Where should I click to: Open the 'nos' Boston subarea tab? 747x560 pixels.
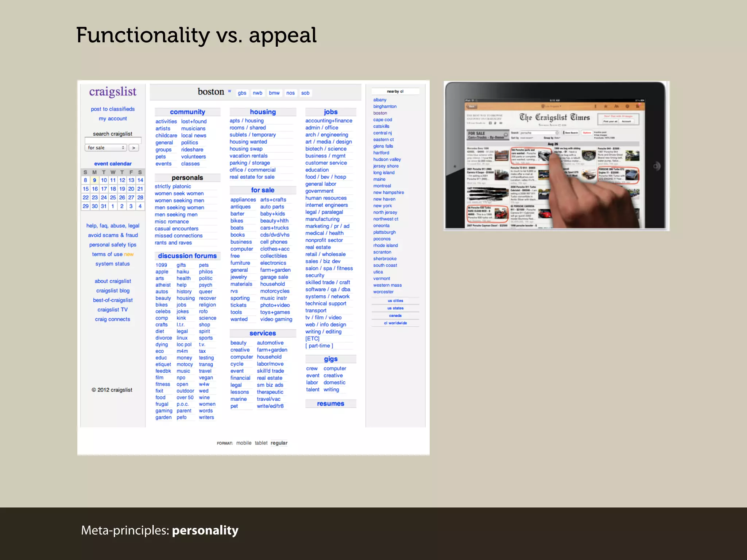coord(290,93)
